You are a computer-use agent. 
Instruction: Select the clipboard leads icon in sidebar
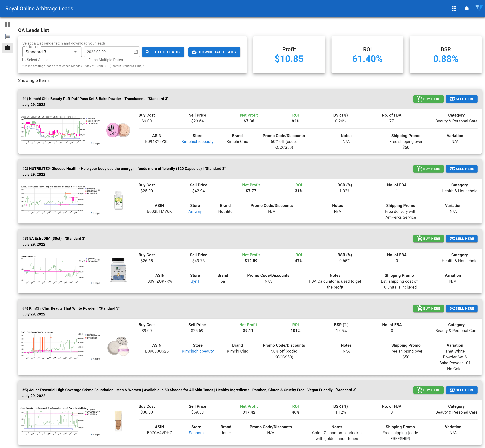(7, 48)
